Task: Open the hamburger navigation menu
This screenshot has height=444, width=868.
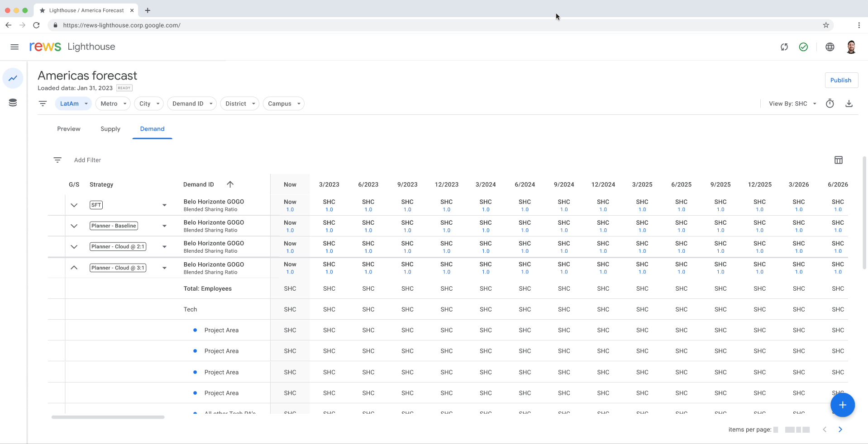Action: coord(14,47)
